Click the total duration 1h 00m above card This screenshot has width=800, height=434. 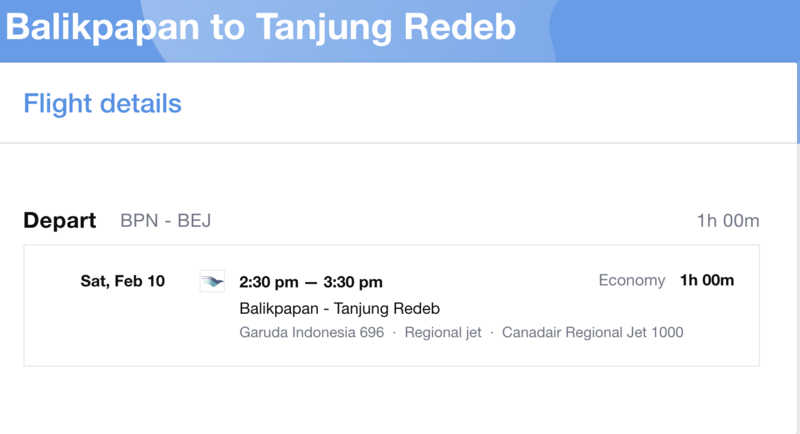click(x=728, y=221)
